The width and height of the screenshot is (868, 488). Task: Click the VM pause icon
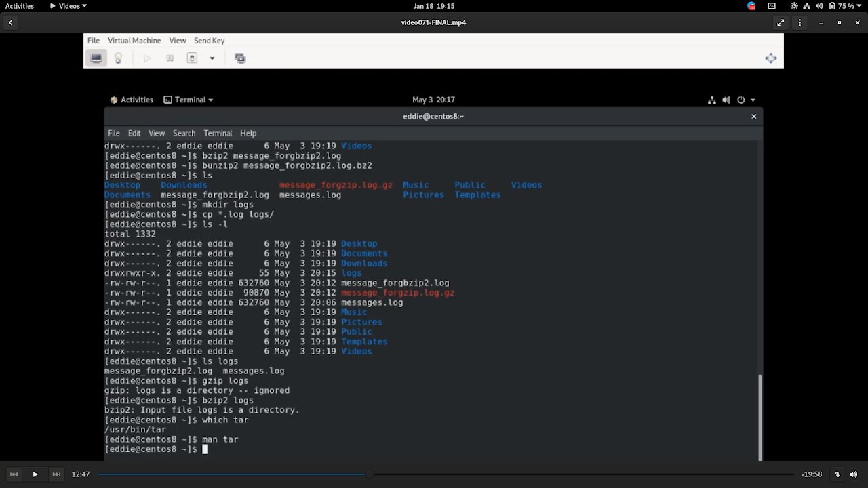(x=170, y=58)
